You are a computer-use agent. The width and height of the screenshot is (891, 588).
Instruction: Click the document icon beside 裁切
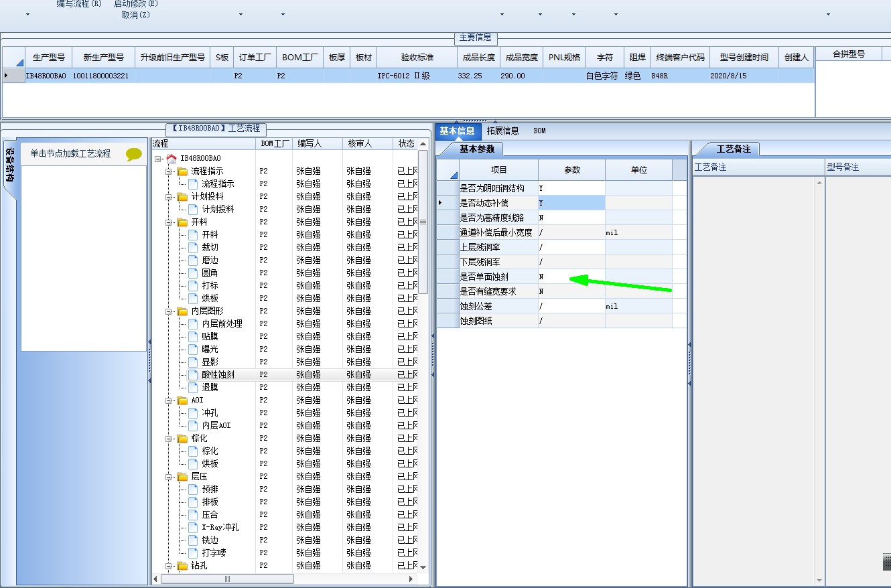tap(193, 247)
